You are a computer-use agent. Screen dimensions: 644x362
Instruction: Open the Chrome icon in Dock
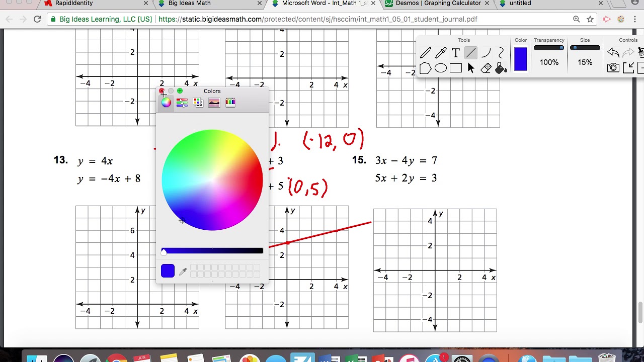[x=116, y=357]
